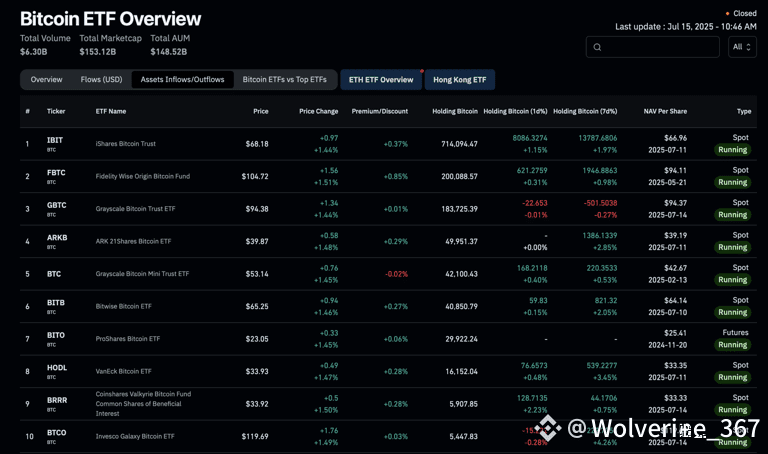The height and width of the screenshot is (454, 768).
Task: Click Grayscale Bitcoin Trust ETF name
Action: point(135,209)
